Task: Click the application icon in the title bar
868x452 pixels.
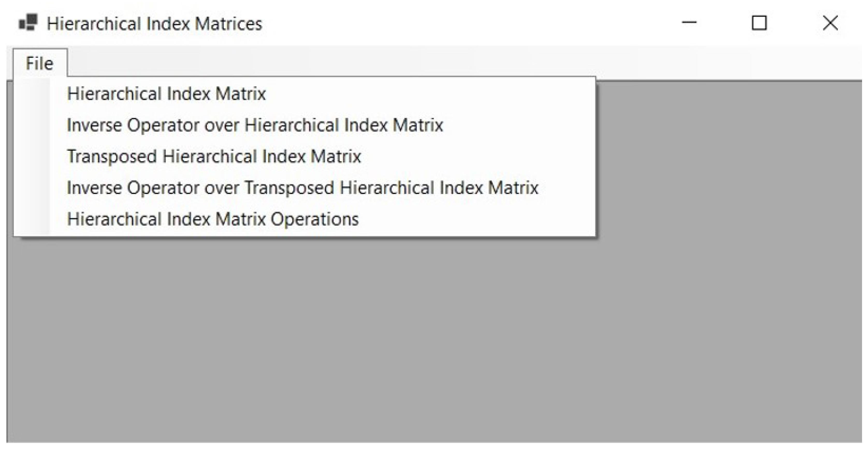Action: [28, 23]
